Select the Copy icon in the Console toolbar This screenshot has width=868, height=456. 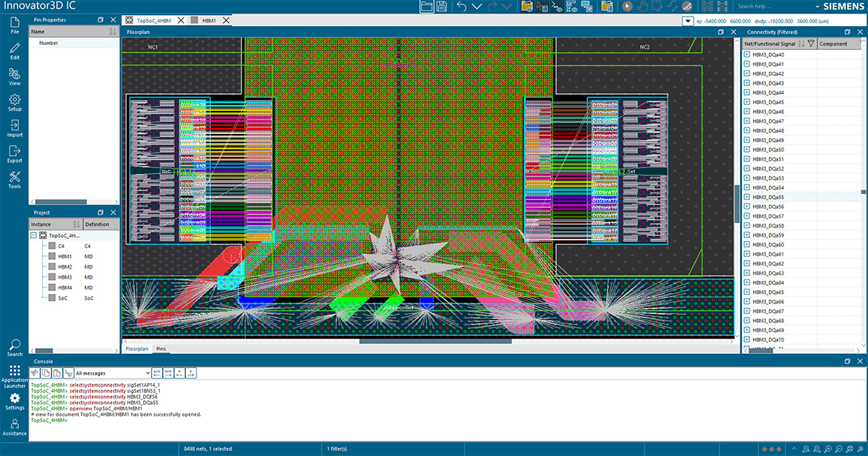point(45,372)
